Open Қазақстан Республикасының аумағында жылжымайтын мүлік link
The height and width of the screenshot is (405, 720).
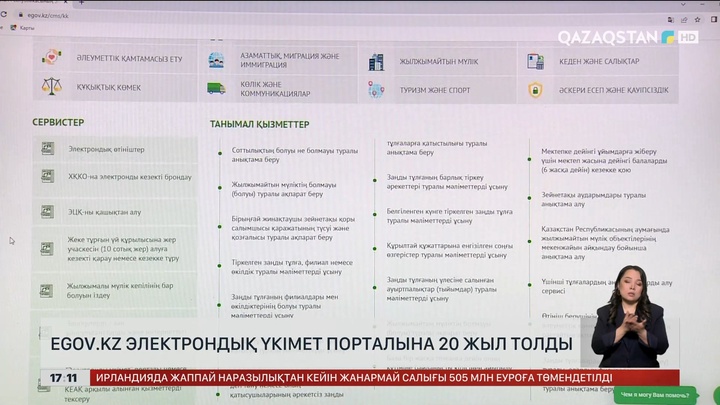click(605, 243)
